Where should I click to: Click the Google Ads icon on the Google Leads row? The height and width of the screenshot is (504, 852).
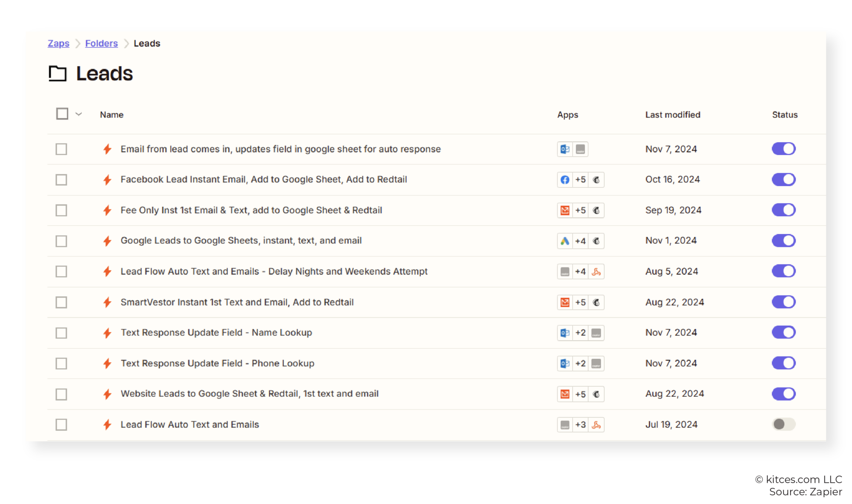pyautogui.click(x=565, y=241)
